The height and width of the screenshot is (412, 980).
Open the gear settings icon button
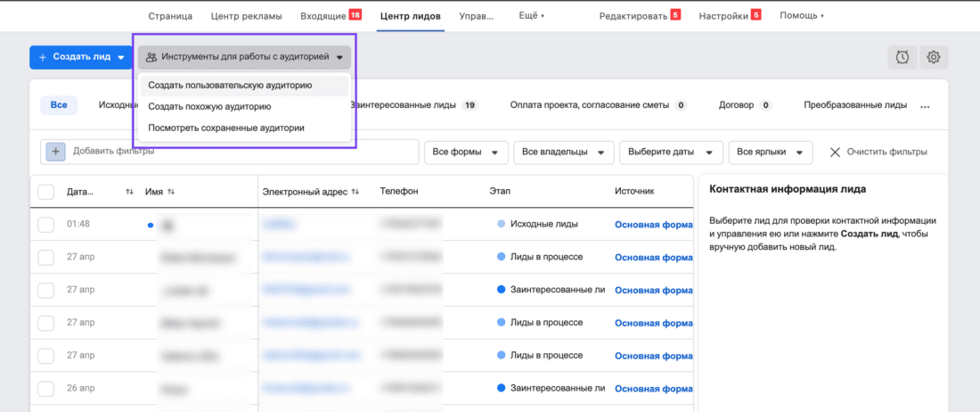934,57
